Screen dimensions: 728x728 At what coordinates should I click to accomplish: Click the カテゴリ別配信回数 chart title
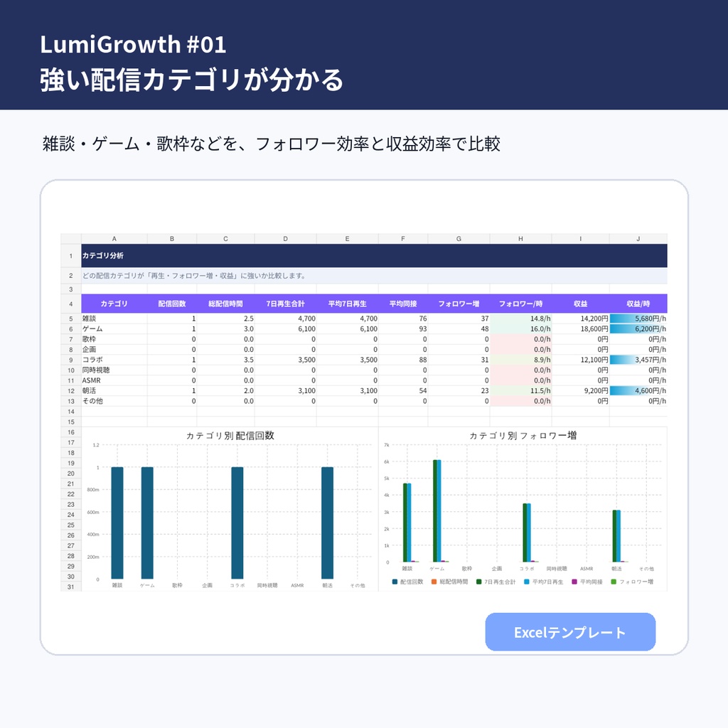coord(230,436)
